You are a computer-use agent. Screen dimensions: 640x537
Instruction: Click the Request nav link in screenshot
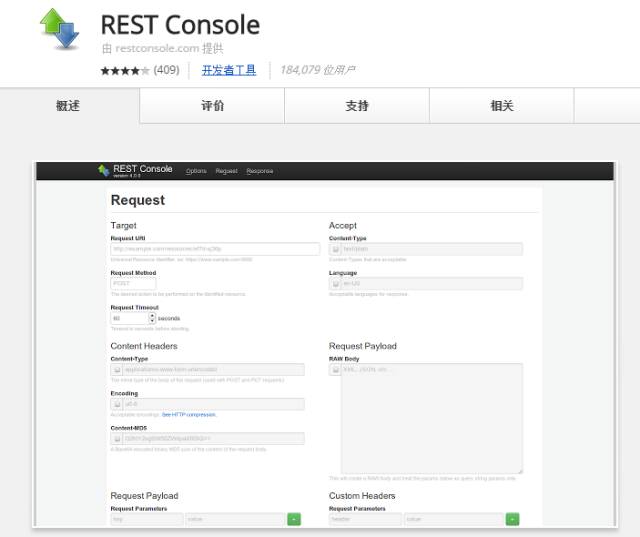click(x=226, y=171)
